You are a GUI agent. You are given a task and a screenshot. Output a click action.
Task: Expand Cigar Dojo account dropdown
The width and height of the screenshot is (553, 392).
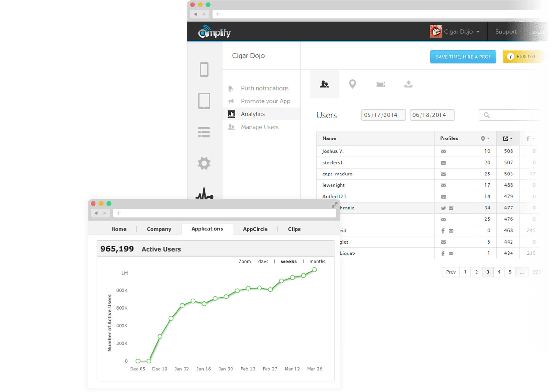click(x=462, y=31)
